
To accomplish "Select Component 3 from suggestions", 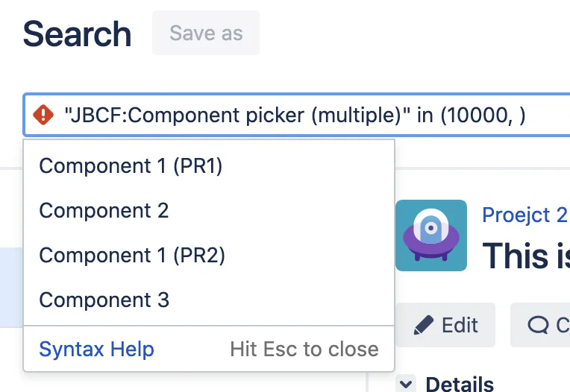I will [209, 300].
